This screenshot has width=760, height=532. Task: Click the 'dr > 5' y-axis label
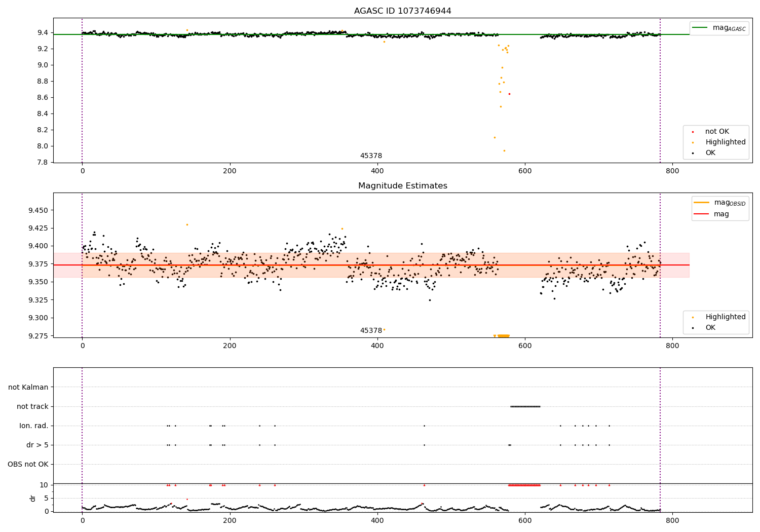coord(37,445)
